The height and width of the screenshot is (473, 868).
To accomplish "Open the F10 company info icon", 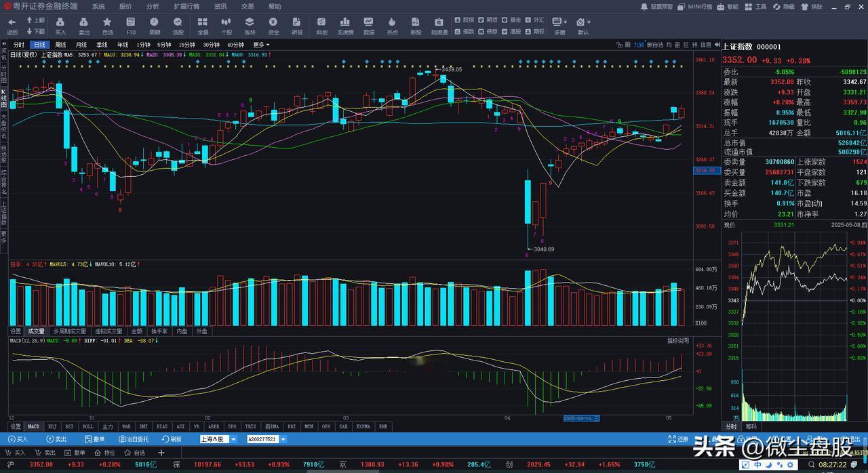I will tap(131, 22).
